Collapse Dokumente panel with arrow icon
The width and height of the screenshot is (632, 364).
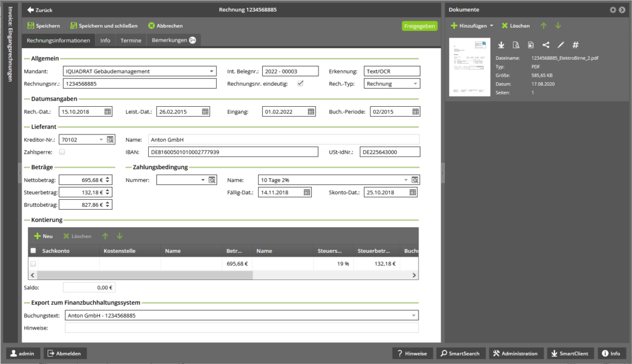click(x=622, y=10)
